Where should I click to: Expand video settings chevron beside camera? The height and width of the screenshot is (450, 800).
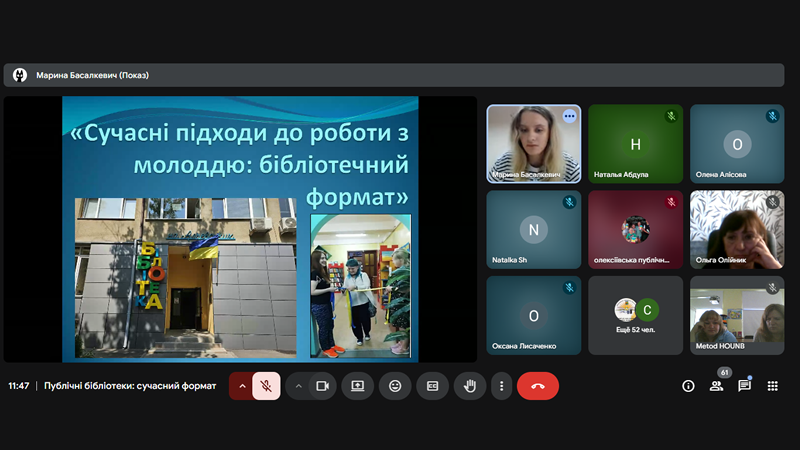(x=299, y=386)
